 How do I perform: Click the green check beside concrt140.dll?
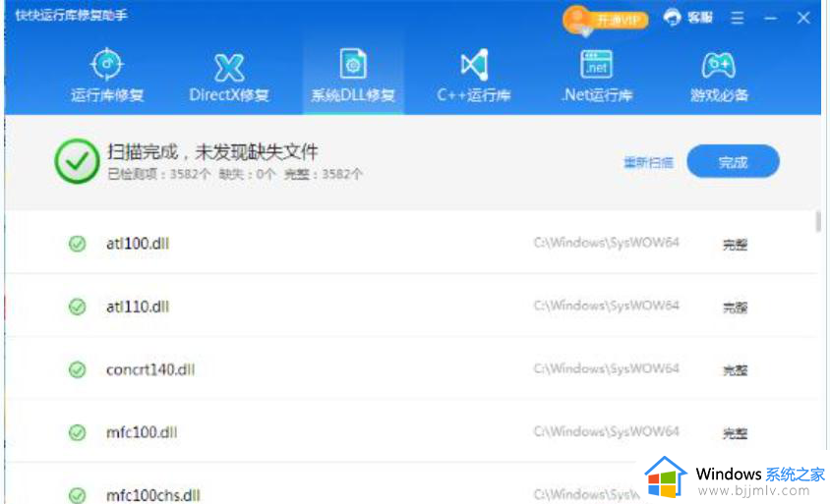[x=78, y=369]
